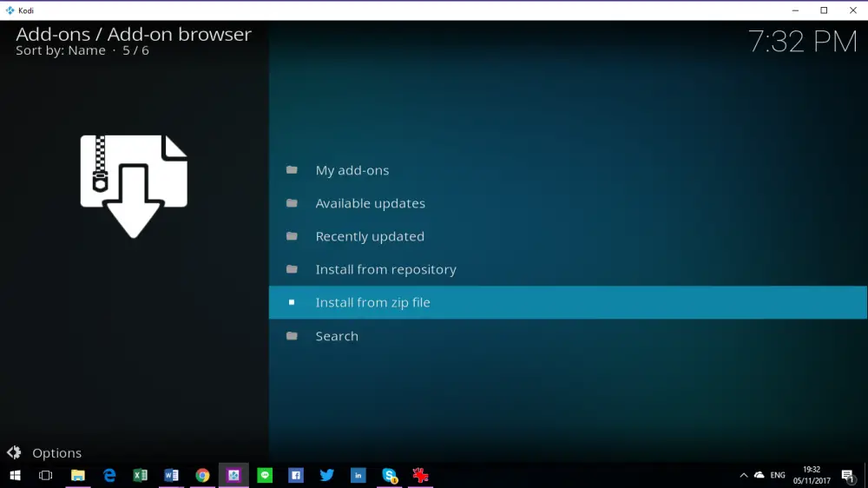The image size is (868, 488).
Task: Click folder icon beside Search
Action: [x=292, y=336]
